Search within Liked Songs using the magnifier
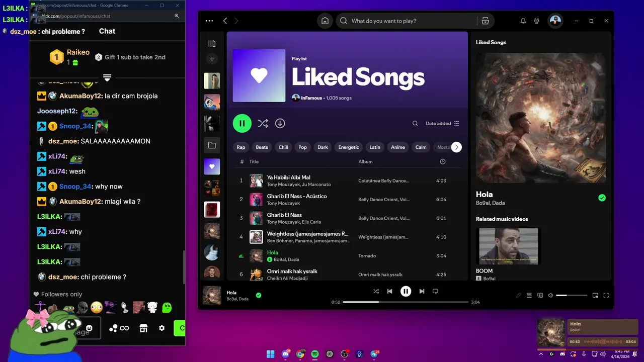644x362 pixels. [x=415, y=123]
